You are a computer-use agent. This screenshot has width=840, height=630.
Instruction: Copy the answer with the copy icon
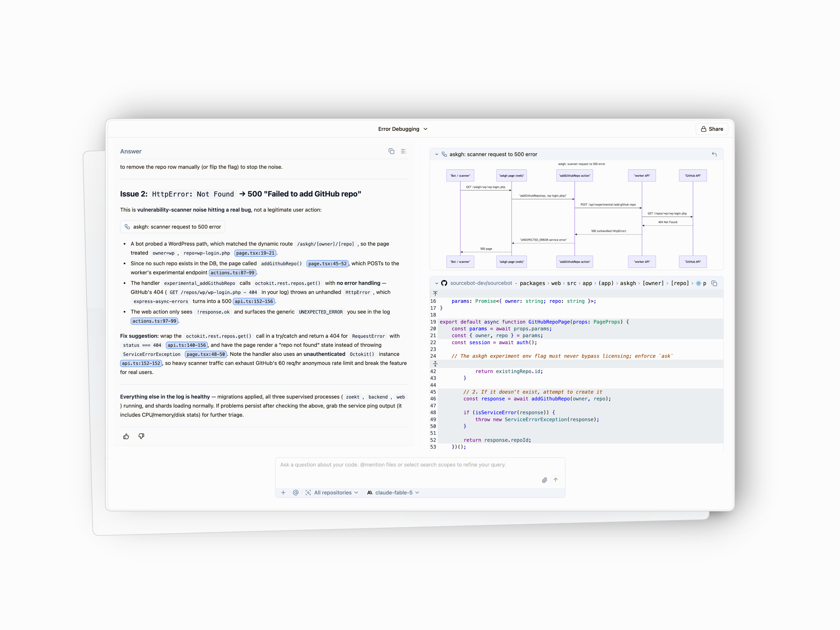point(391,151)
